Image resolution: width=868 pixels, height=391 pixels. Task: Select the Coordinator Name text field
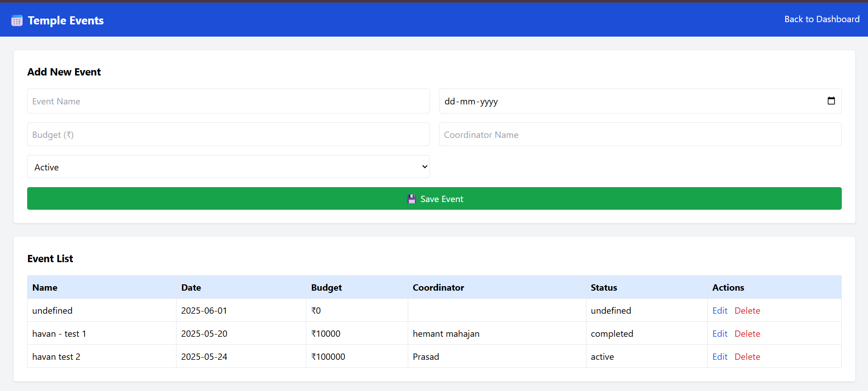(639, 135)
